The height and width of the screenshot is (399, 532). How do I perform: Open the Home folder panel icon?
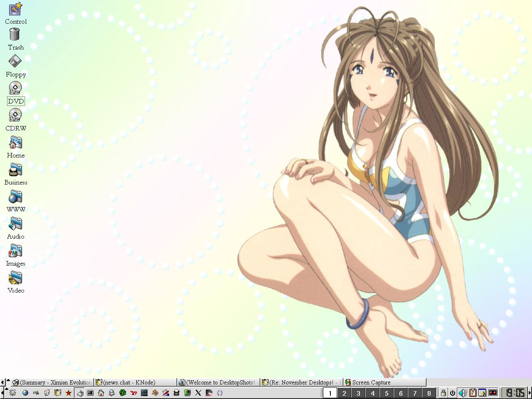pyautogui.click(x=101, y=393)
